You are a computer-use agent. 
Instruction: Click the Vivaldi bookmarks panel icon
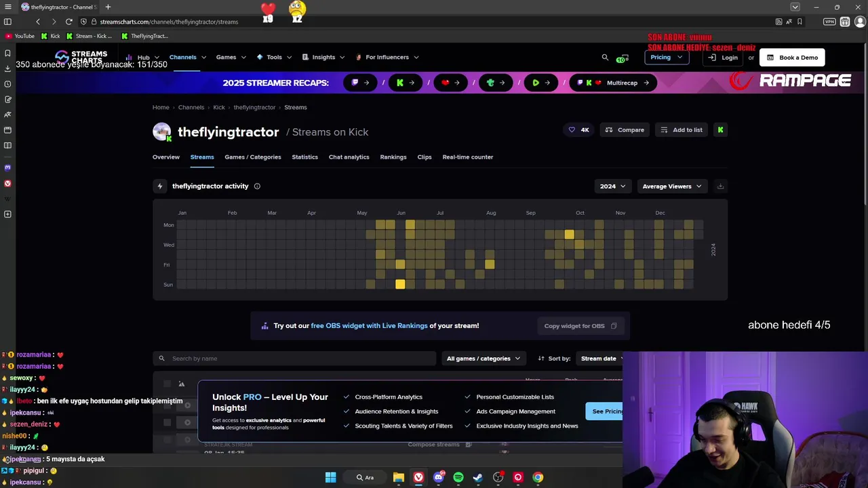pos(7,53)
